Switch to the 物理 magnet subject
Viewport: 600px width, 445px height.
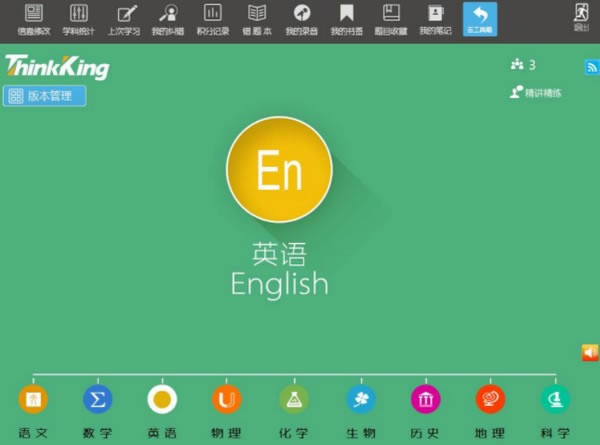226,400
